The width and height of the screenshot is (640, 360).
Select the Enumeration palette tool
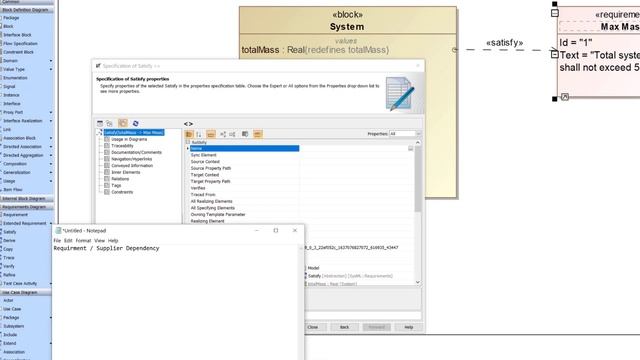coord(15,78)
